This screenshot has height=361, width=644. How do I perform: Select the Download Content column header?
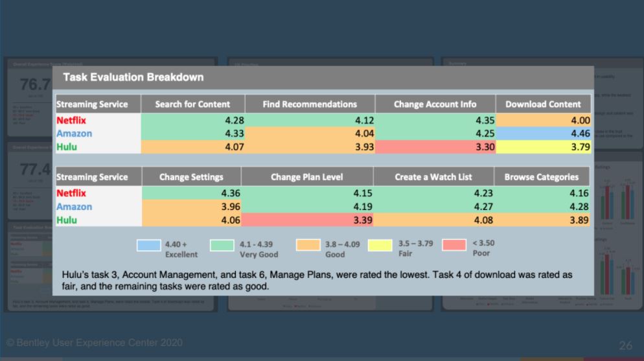pos(543,104)
